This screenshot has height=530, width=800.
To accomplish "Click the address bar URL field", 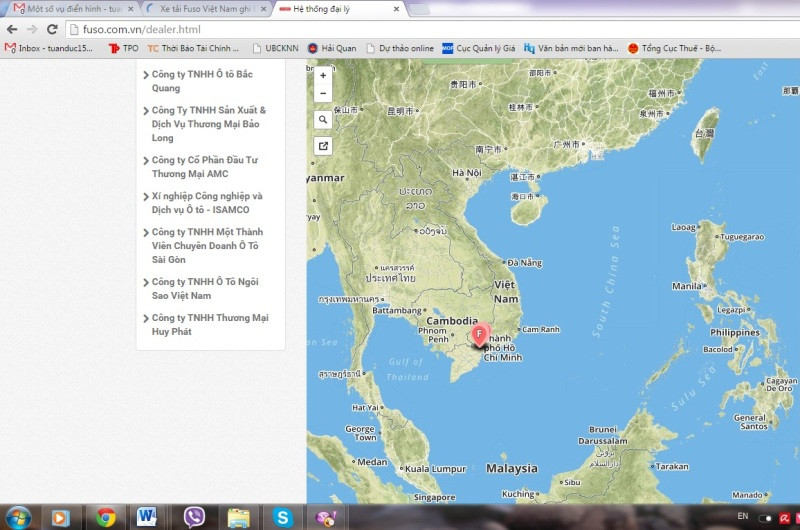I will [400, 29].
